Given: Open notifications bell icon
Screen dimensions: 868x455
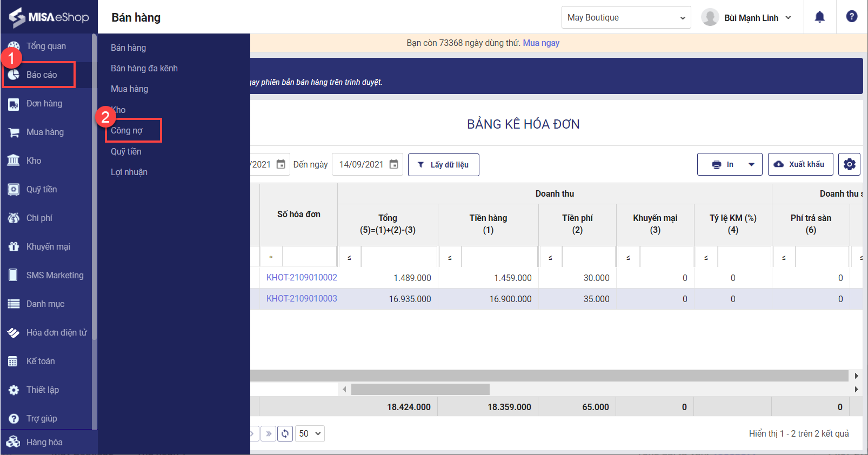Looking at the screenshot, I should click(x=819, y=17).
